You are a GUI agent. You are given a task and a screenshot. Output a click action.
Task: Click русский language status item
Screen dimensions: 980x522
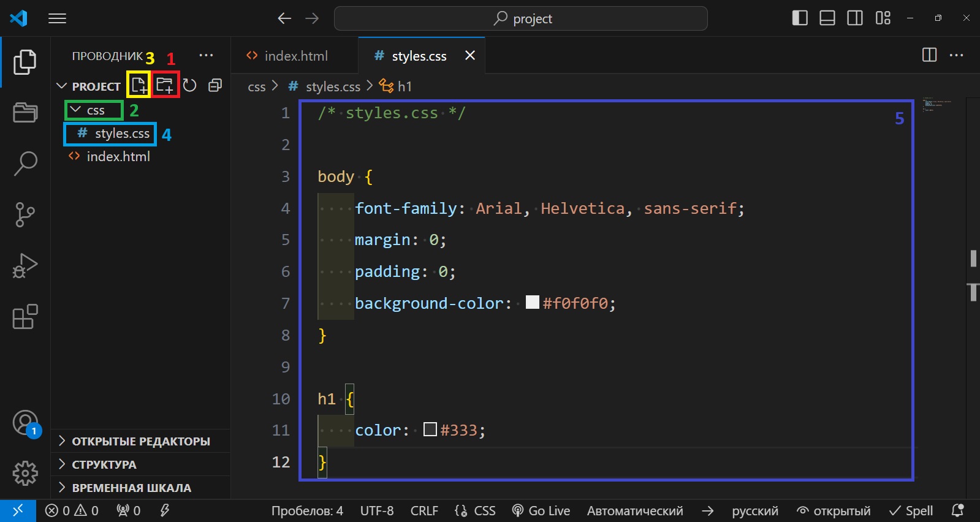point(755,510)
